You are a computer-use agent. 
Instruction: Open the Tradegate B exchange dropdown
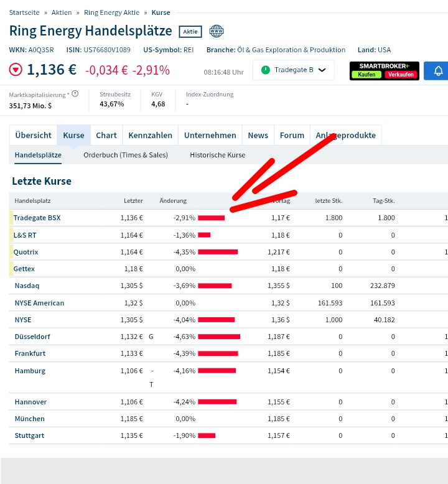coord(293,70)
